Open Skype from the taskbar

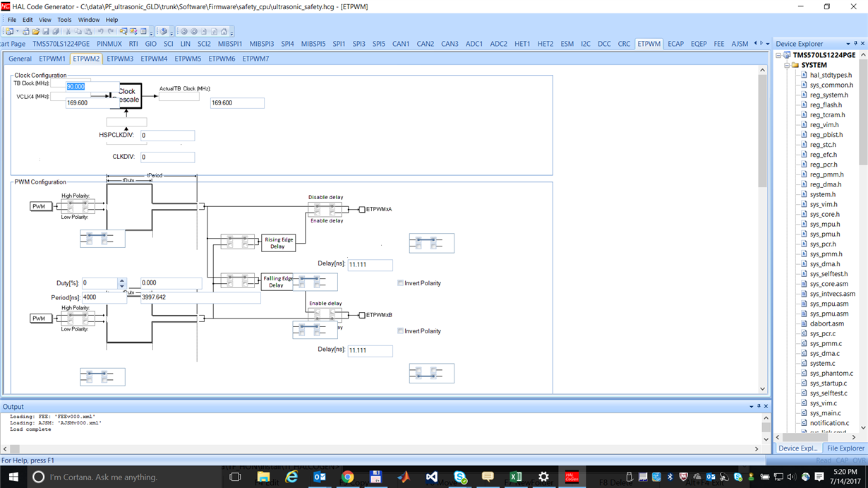coord(460,477)
